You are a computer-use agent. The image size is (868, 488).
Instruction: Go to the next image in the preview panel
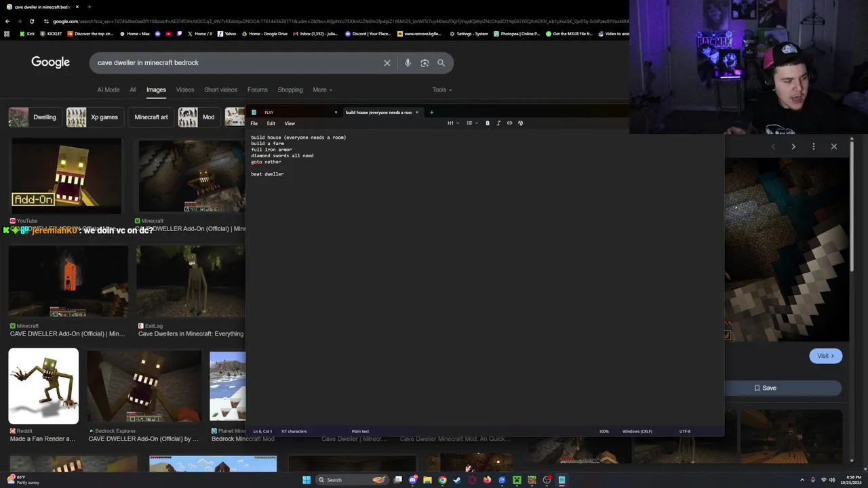coord(793,146)
